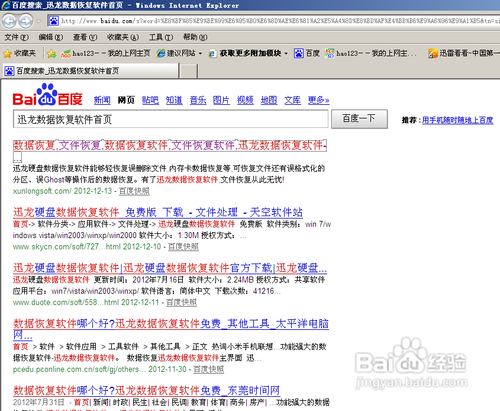The image size is (500, 411).
Task: Open 百度快照 for pcedu.pconline.com.cn result
Action: point(208,369)
